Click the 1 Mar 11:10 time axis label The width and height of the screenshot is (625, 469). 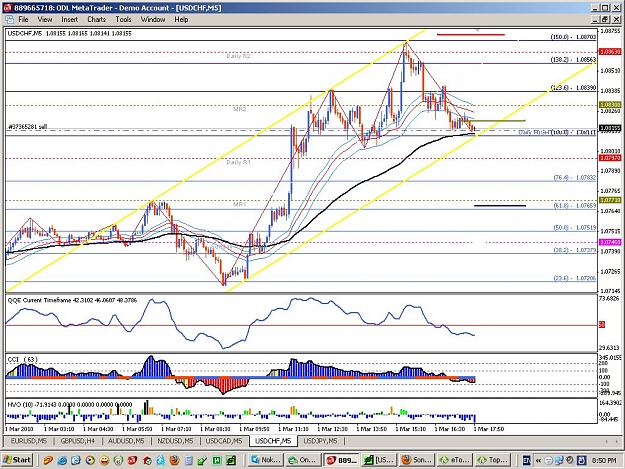(x=293, y=429)
